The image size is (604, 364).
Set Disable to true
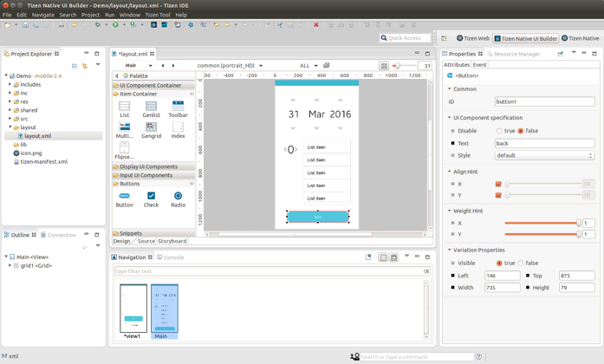point(499,131)
